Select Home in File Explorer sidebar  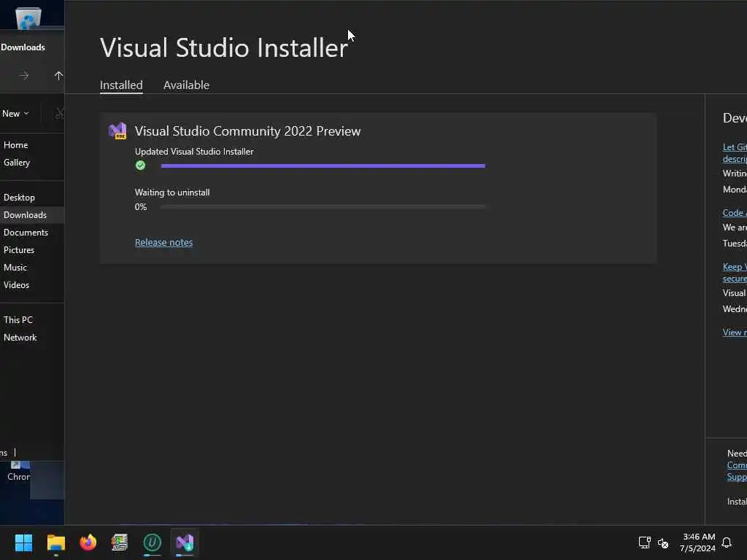(32, 145)
